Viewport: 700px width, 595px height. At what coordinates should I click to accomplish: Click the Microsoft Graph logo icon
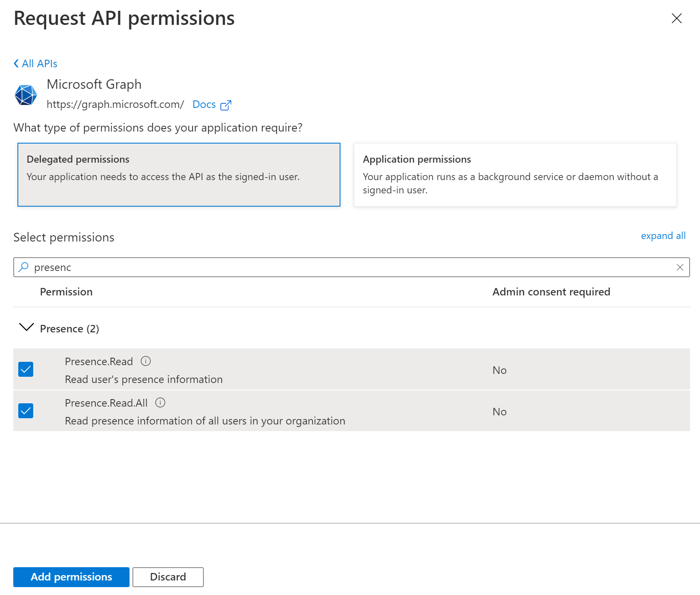click(x=26, y=95)
